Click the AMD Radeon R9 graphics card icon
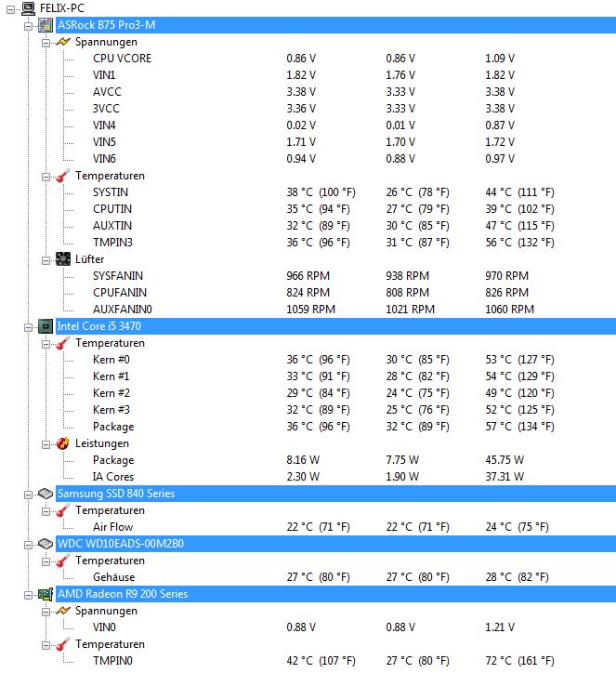616x673 pixels. pyautogui.click(x=46, y=595)
